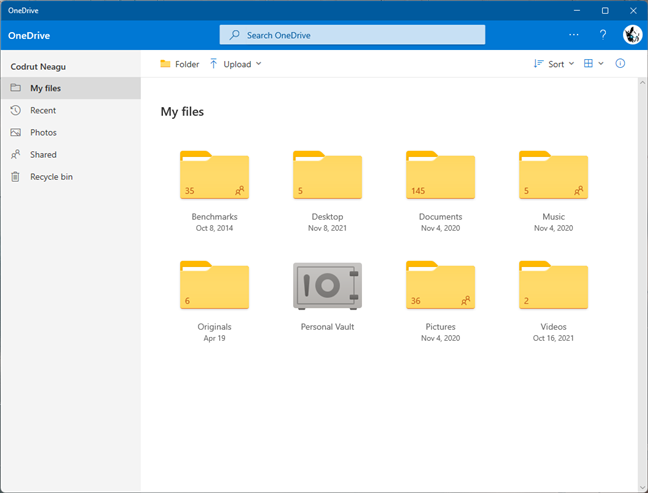
Task: Click the OneDrive header logo text
Action: (x=29, y=36)
